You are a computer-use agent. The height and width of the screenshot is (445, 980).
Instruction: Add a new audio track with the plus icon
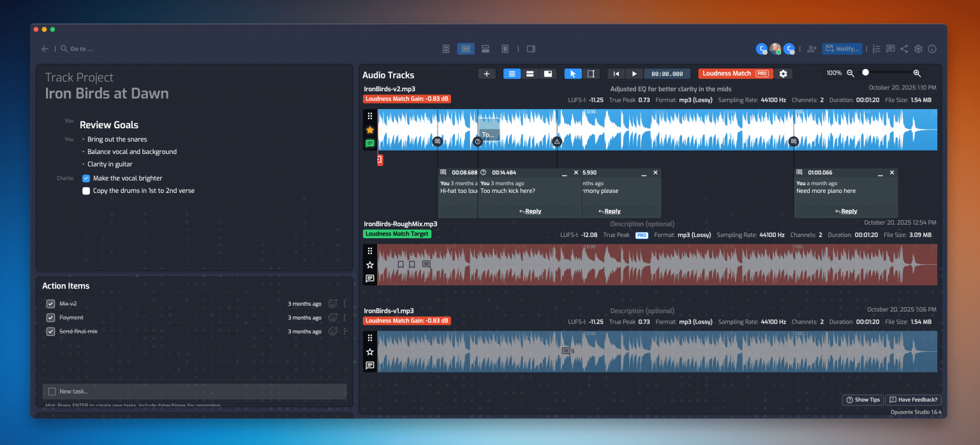point(487,73)
